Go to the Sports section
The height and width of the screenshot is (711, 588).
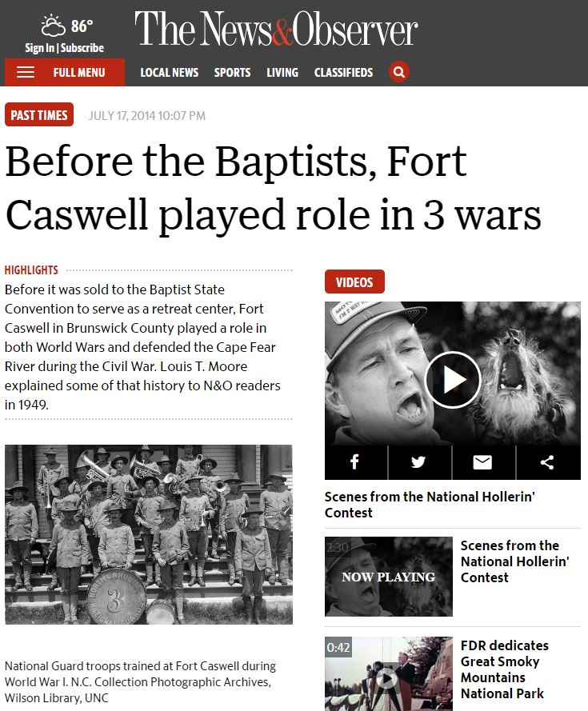[x=232, y=73]
